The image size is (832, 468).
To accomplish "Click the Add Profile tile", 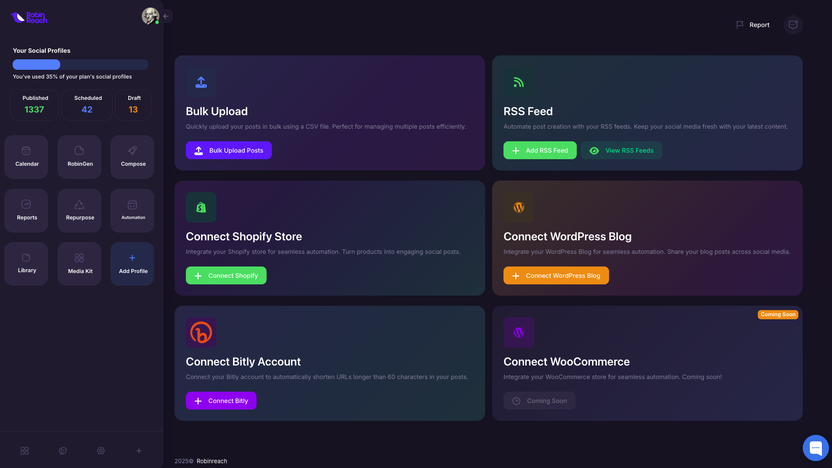I will pos(132,264).
